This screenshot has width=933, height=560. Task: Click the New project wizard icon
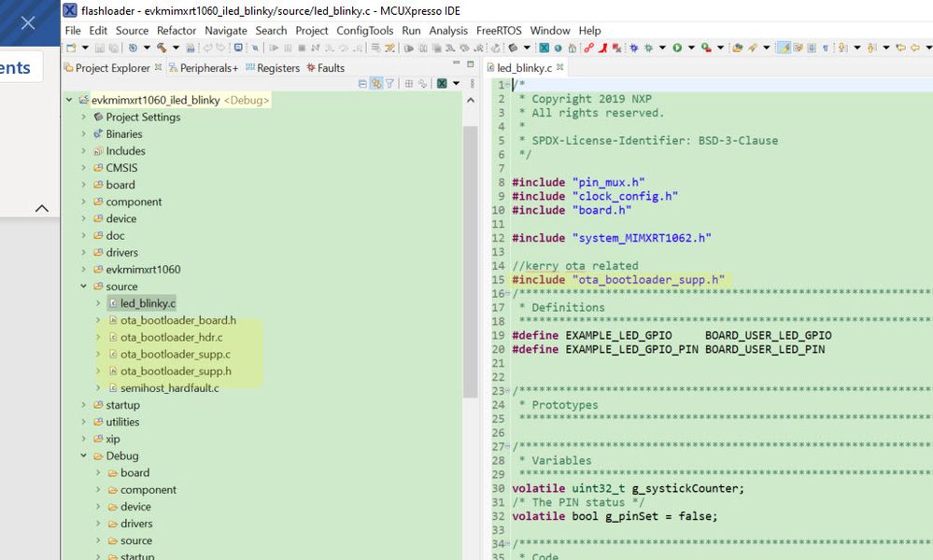(71, 48)
